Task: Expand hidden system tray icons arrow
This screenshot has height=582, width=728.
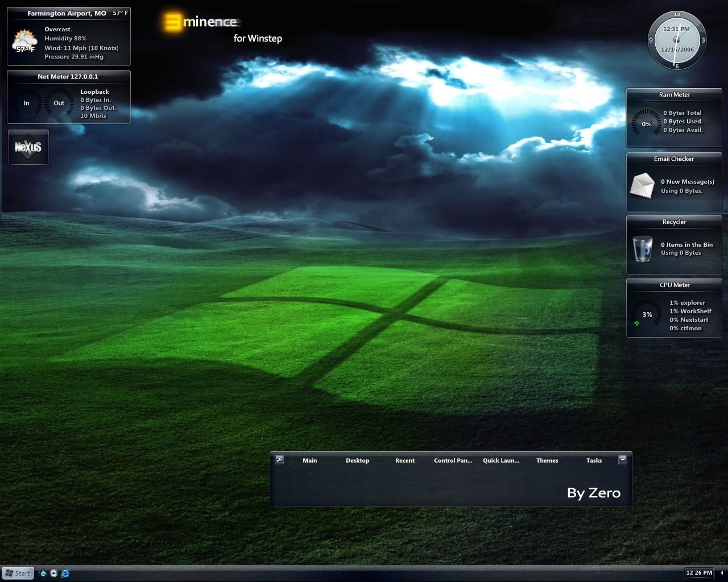Action: pos(721,573)
